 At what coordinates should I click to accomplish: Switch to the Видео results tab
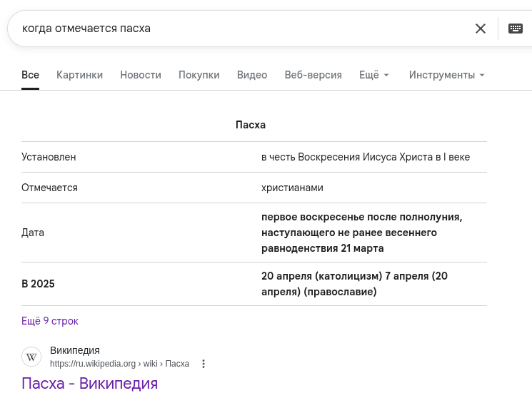[252, 75]
